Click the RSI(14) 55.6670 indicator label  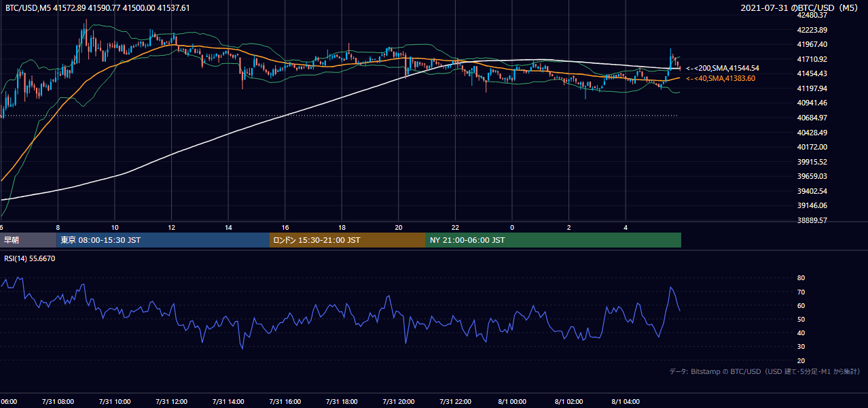pos(29,258)
